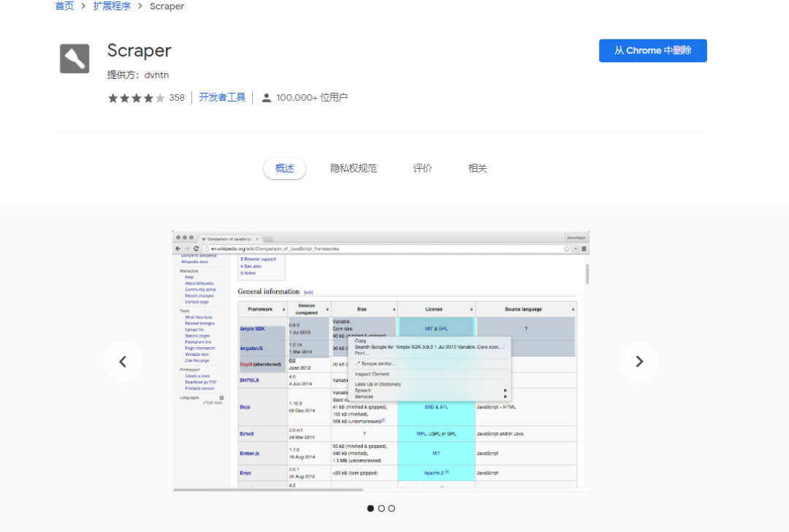Screen dimensions: 789x532
Task: Select the second carousel dot indicator
Action: [x=381, y=508]
